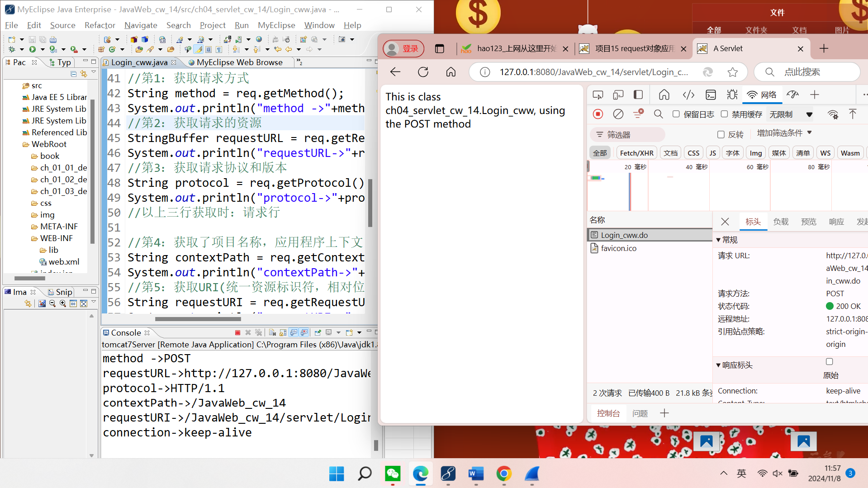Viewport: 868px width, 488px height.
Task: Select the Login_cww.do request
Action: pyautogui.click(x=650, y=235)
